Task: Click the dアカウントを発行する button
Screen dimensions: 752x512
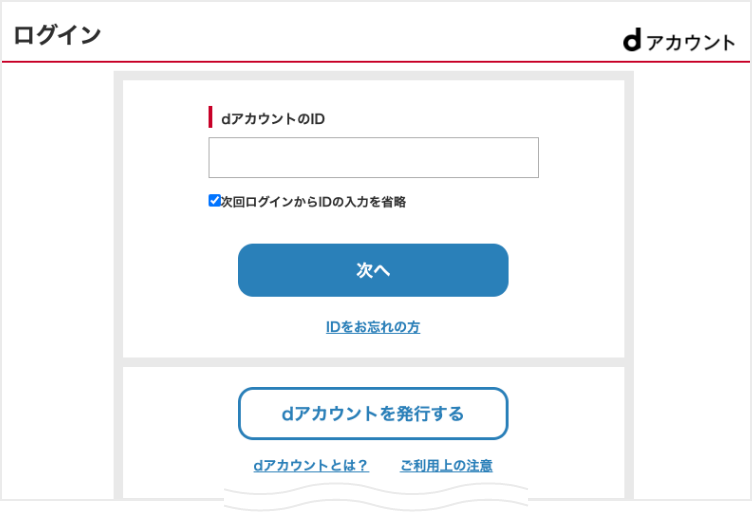Action: click(373, 413)
